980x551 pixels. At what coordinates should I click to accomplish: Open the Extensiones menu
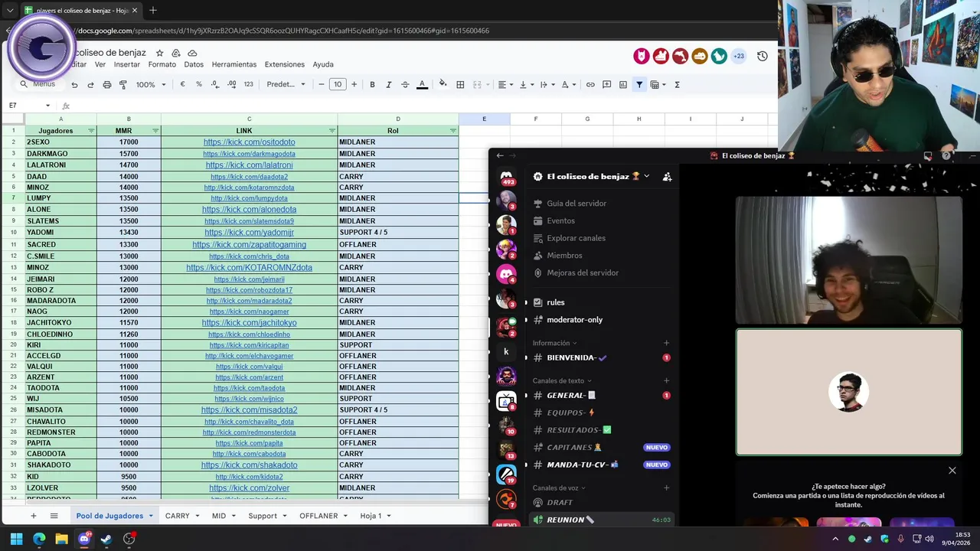[x=285, y=64]
